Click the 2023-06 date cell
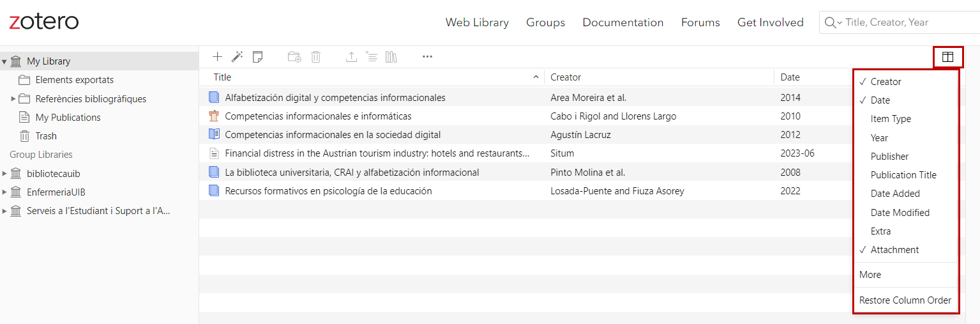Image resolution: width=980 pixels, height=324 pixels. coord(797,153)
